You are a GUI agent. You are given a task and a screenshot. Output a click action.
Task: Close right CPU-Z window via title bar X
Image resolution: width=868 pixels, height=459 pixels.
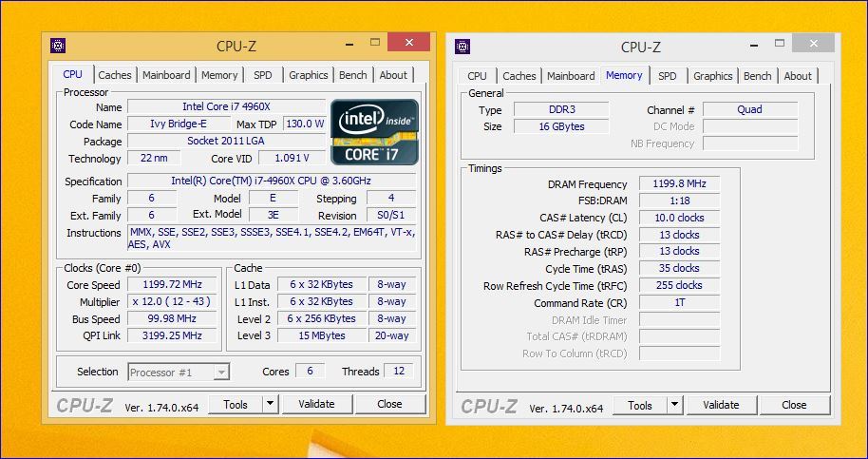(813, 43)
